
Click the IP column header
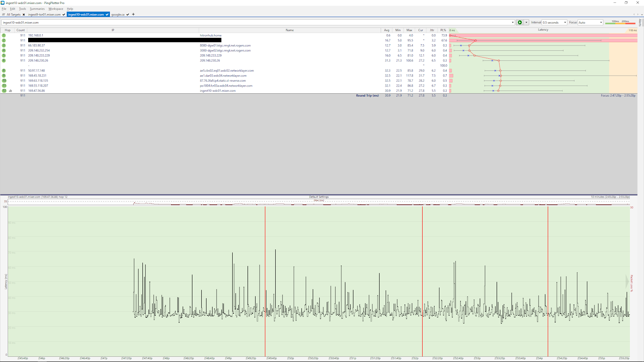(113, 30)
